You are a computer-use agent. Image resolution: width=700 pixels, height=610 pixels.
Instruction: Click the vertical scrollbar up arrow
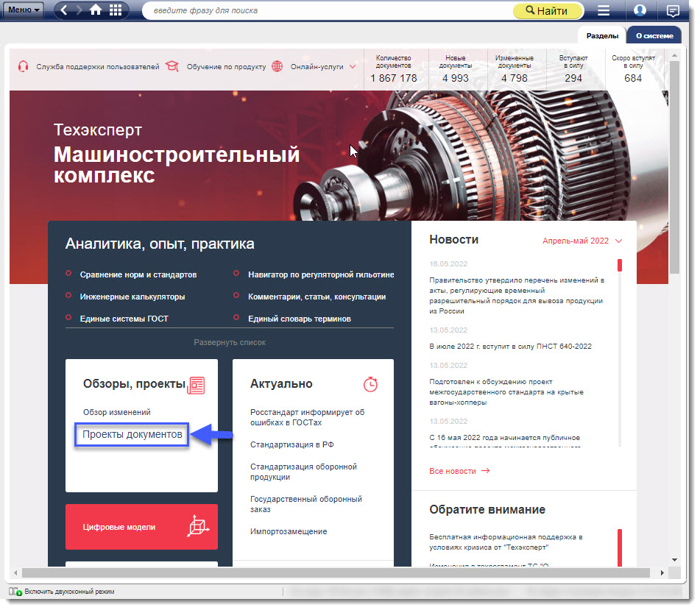pyautogui.click(x=674, y=55)
